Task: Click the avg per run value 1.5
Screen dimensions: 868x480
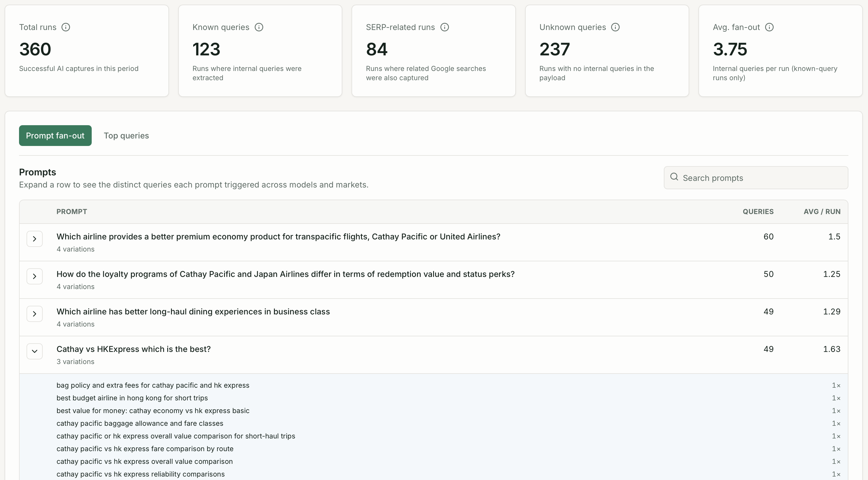Action: tap(834, 237)
